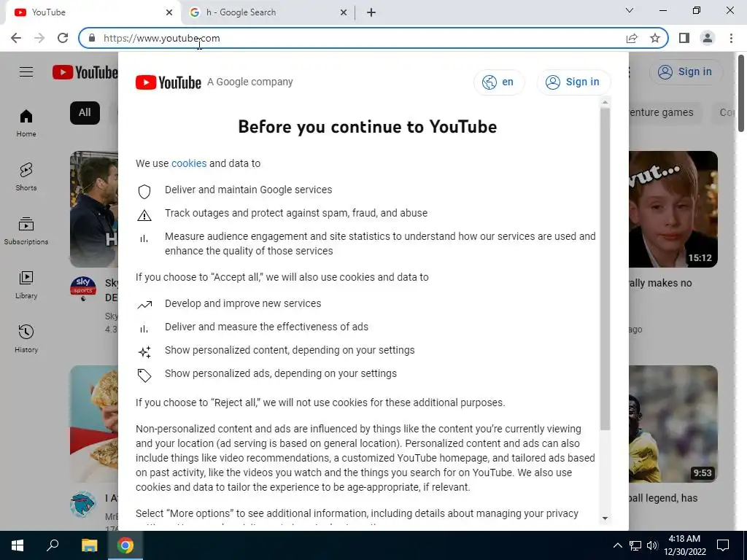Click 'Show personalized ads, depending on your settings'
Screen dimensions: 747x560
[281, 373]
